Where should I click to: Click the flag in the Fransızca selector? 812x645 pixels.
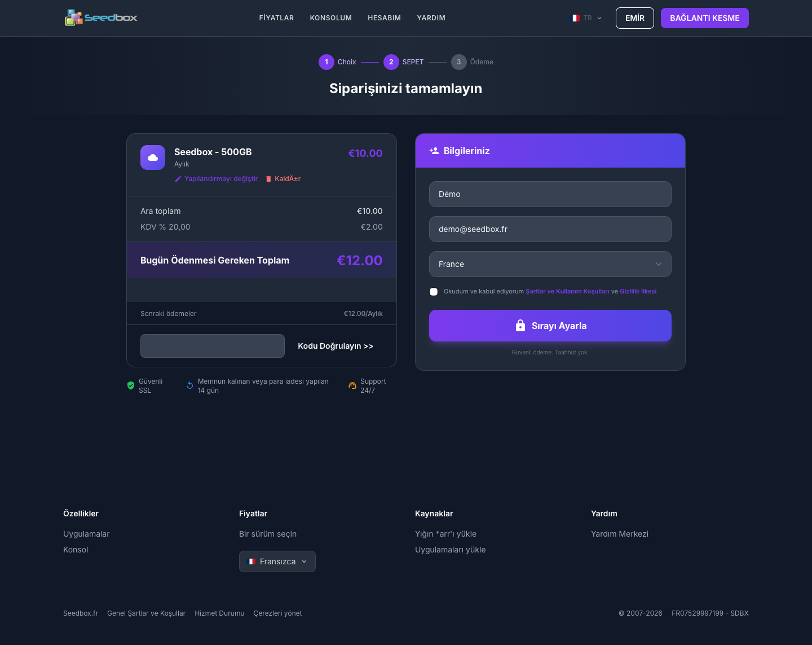[x=252, y=561]
